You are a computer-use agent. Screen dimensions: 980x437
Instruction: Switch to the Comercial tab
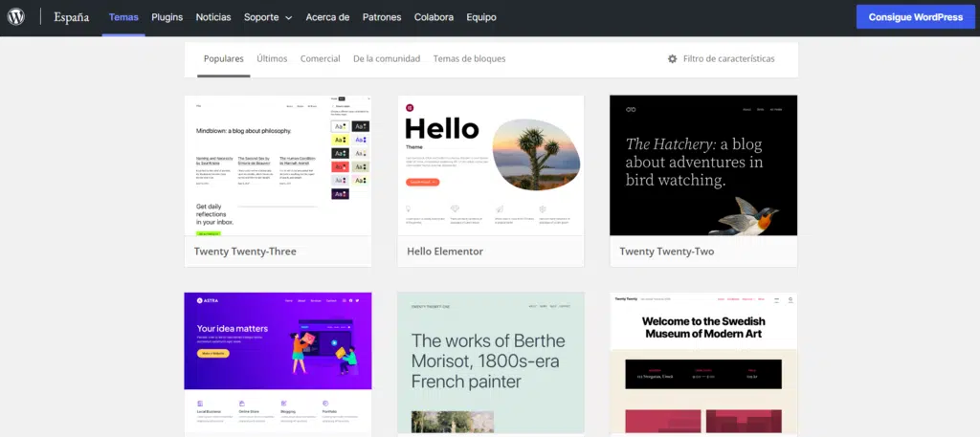pyautogui.click(x=320, y=58)
